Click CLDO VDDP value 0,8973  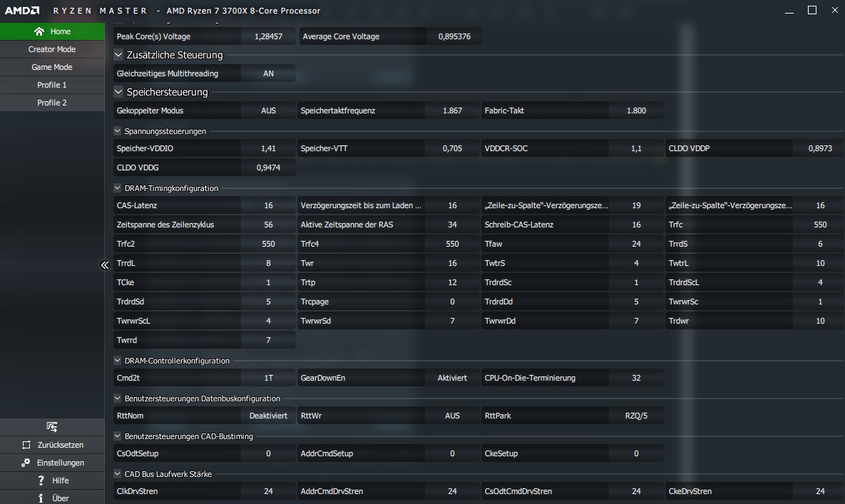[820, 148]
